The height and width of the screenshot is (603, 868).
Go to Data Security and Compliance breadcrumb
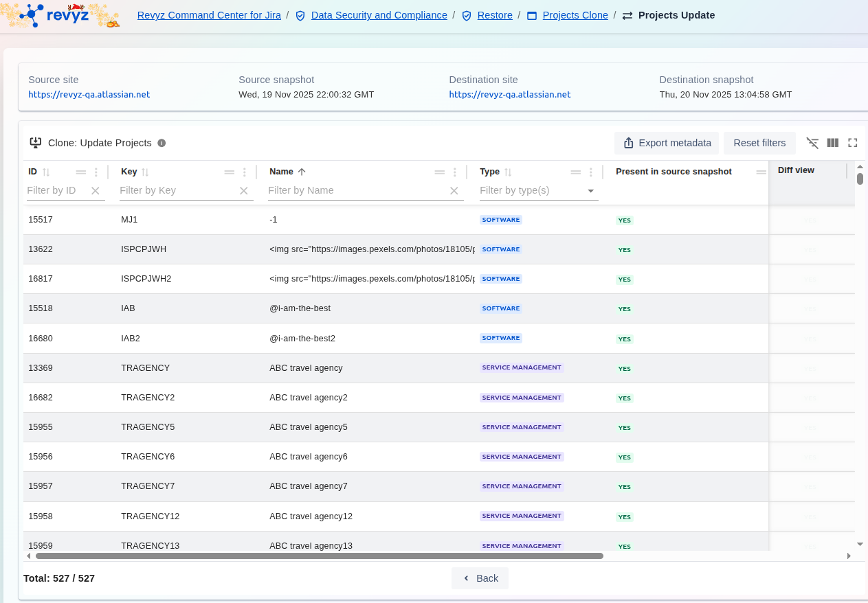click(x=379, y=15)
